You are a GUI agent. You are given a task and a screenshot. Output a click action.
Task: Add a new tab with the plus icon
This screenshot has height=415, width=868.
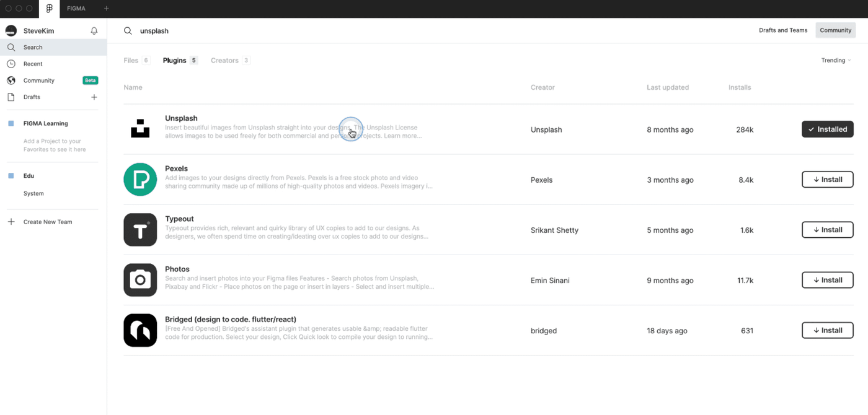[x=107, y=9]
